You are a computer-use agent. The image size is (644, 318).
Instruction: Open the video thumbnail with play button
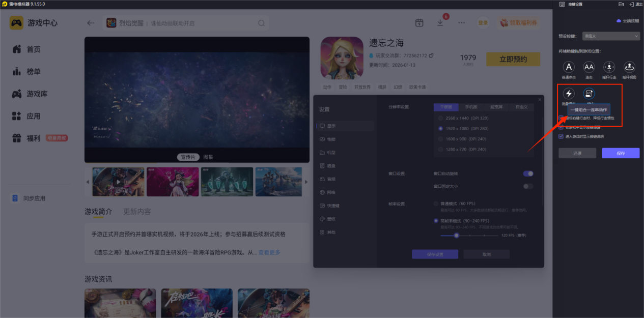(118, 182)
